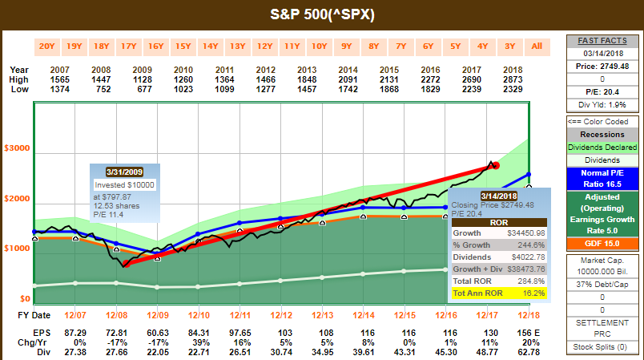The image size is (644, 360).
Task: Click the Total ROR 284.8% row
Action: click(x=499, y=281)
